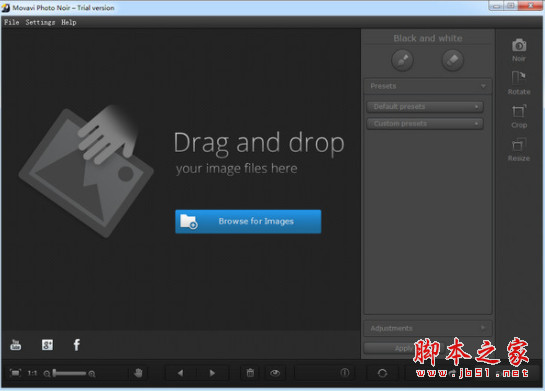Open the Help menu
Image resolution: width=545 pixels, height=391 pixels.
[x=69, y=22]
